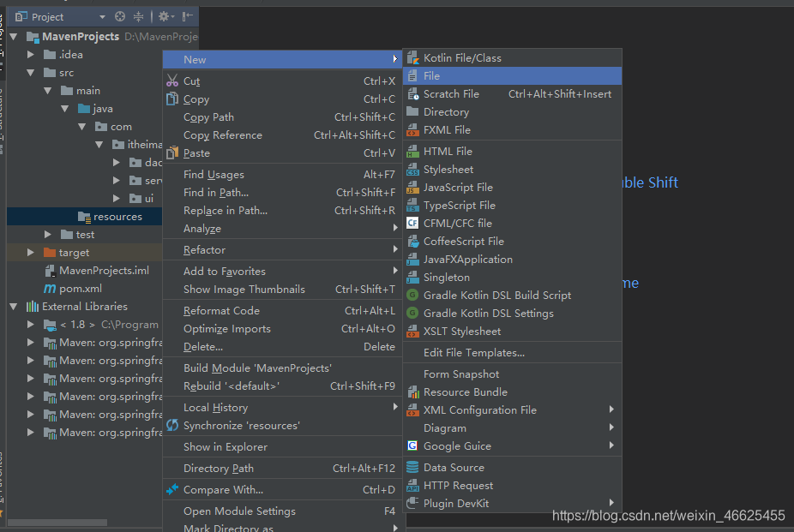
Task: Click the HTTP Request icon
Action: pyautogui.click(x=412, y=486)
